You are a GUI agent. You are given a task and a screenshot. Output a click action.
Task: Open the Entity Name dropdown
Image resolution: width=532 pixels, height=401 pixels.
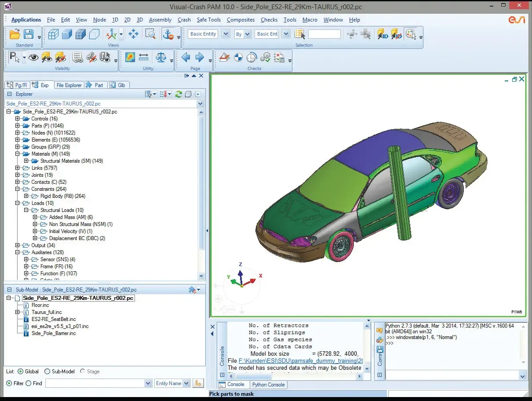[186, 383]
